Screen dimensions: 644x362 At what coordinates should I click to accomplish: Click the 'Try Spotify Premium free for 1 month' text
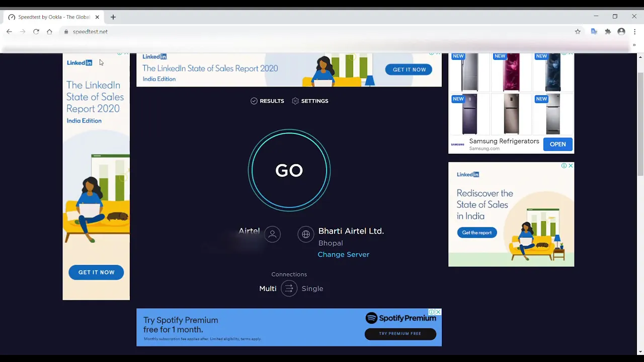(181, 325)
